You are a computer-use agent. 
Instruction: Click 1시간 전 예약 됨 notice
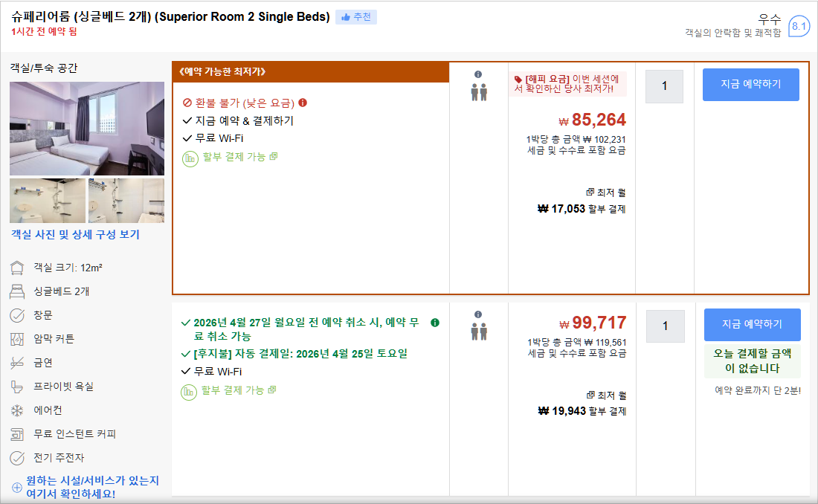point(44,31)
